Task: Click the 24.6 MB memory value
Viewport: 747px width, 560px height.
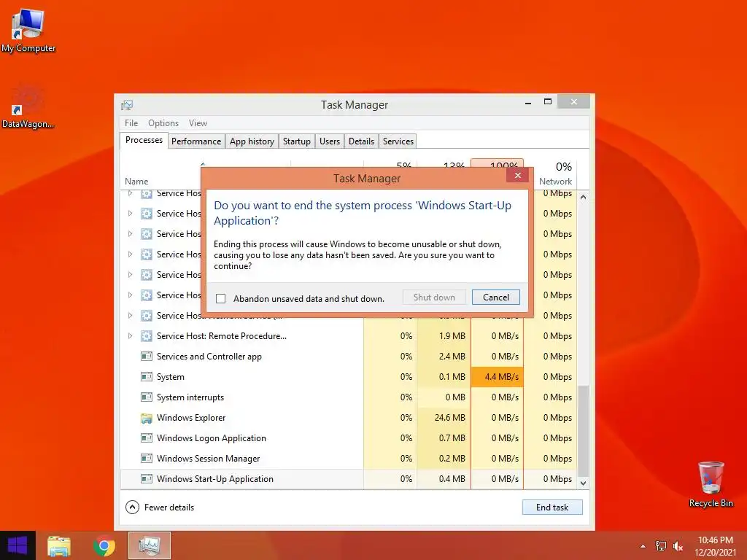Action: tap(449, 418)
